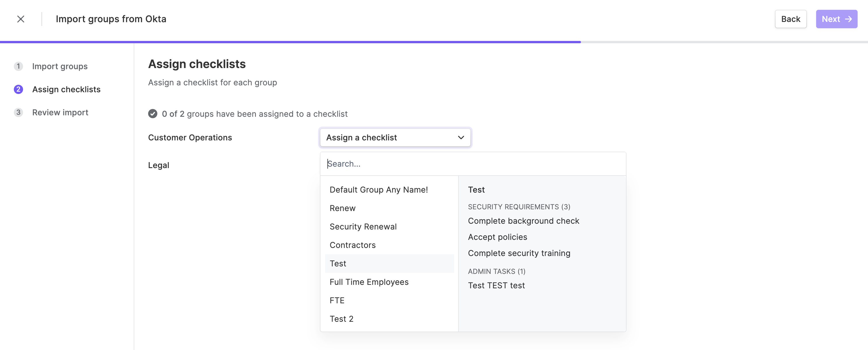Click the Back button

(x=790, y=19)
